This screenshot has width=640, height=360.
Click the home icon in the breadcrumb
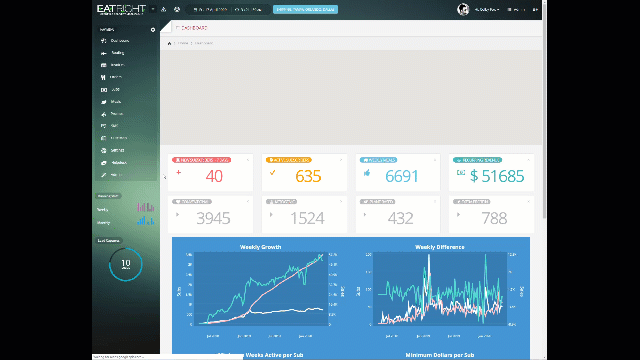click(169, 43)
